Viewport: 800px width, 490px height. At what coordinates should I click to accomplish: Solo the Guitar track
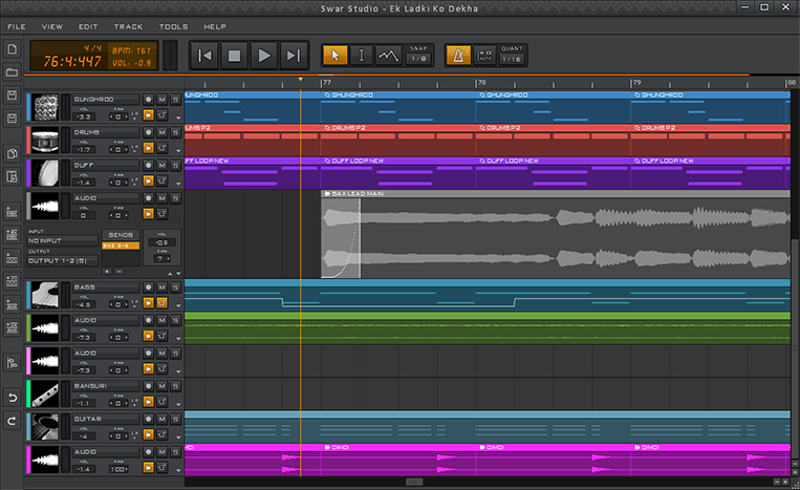176,419
